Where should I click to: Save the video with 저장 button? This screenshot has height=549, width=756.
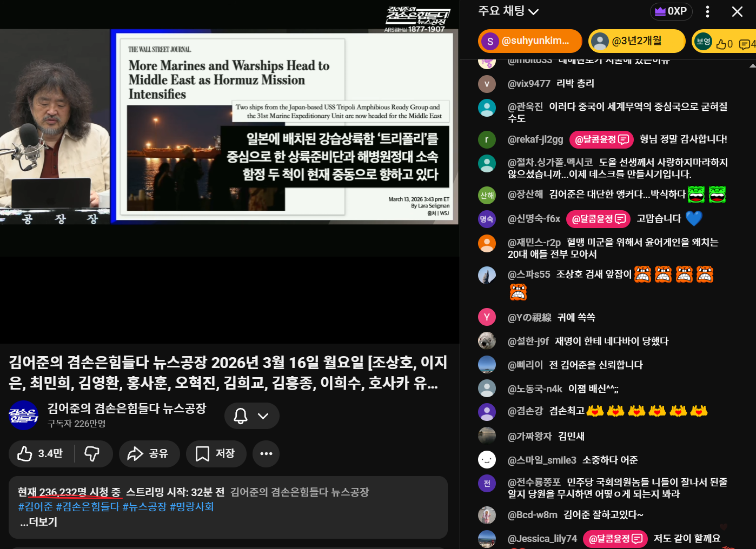216,453
